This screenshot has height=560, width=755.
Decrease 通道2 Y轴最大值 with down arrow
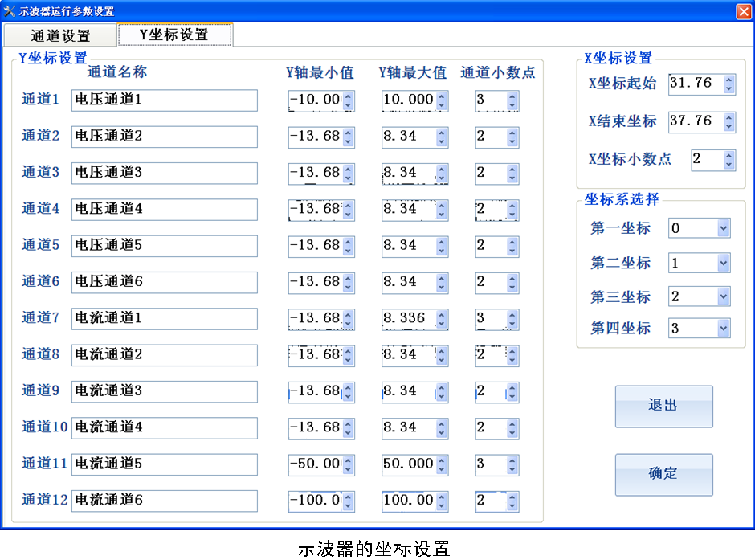[441, 141]
